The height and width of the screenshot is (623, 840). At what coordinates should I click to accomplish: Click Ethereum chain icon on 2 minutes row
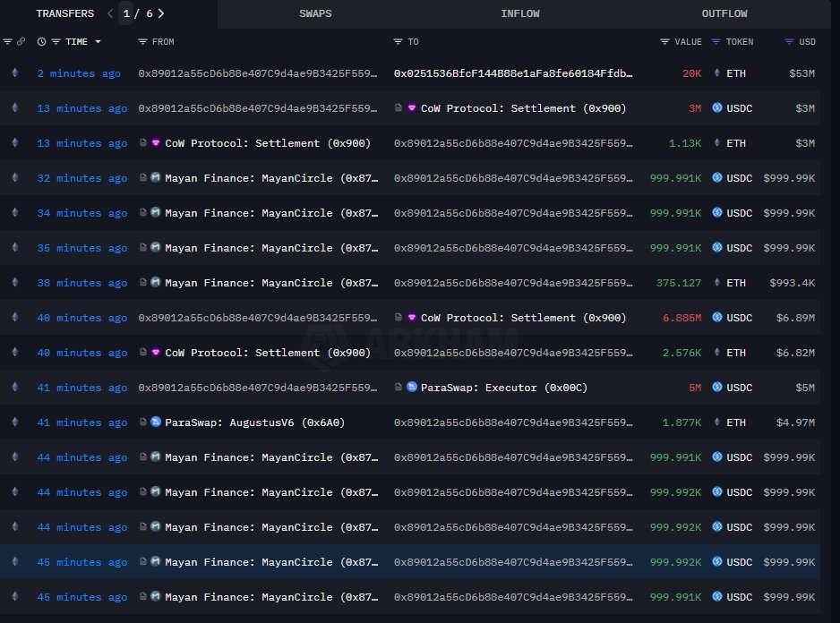coord(15,73)
